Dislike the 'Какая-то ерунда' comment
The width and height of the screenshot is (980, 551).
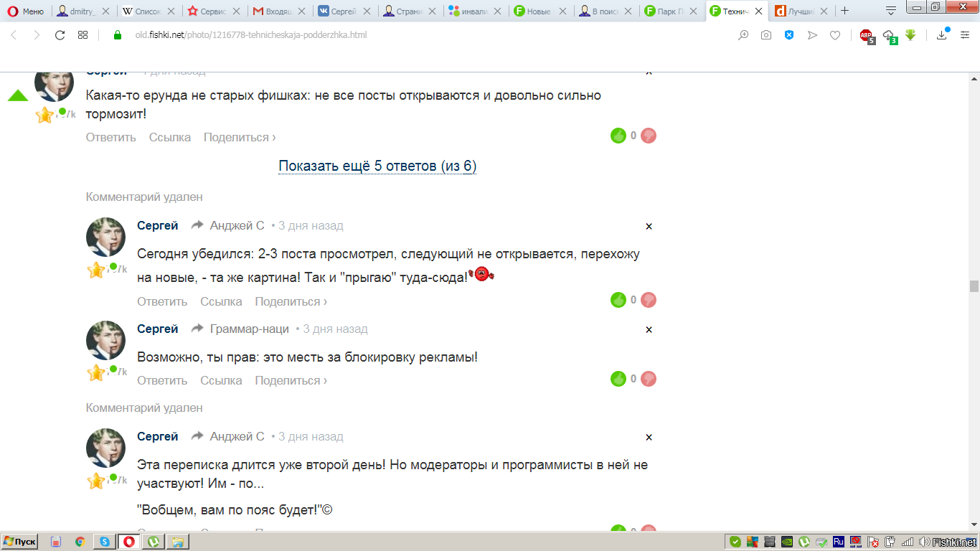tap(649, 136)
